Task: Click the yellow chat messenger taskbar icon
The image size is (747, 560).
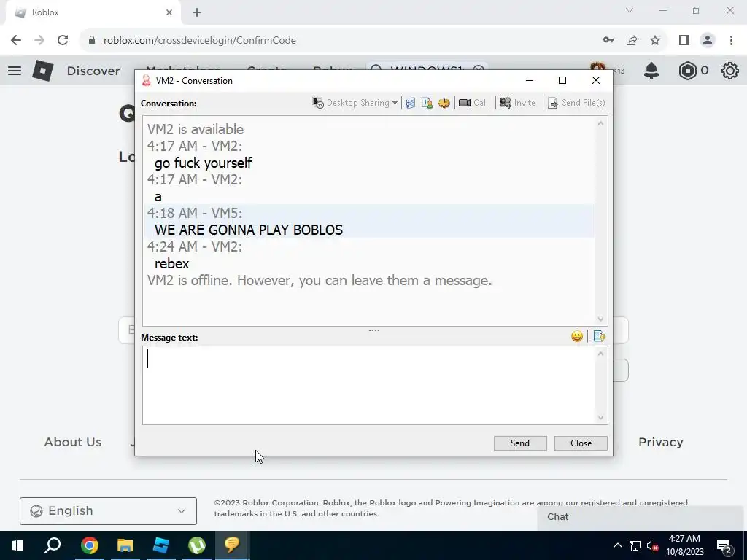Action: (232, 545)
